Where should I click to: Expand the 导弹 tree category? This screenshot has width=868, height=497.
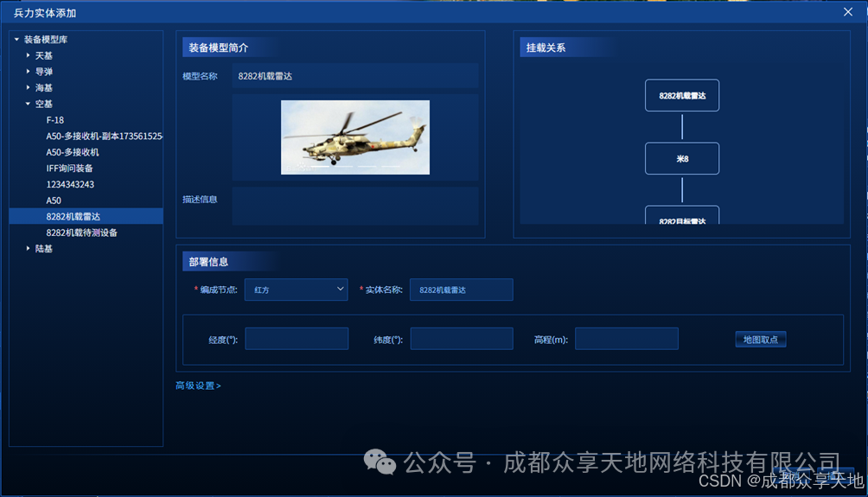[28, 72]
